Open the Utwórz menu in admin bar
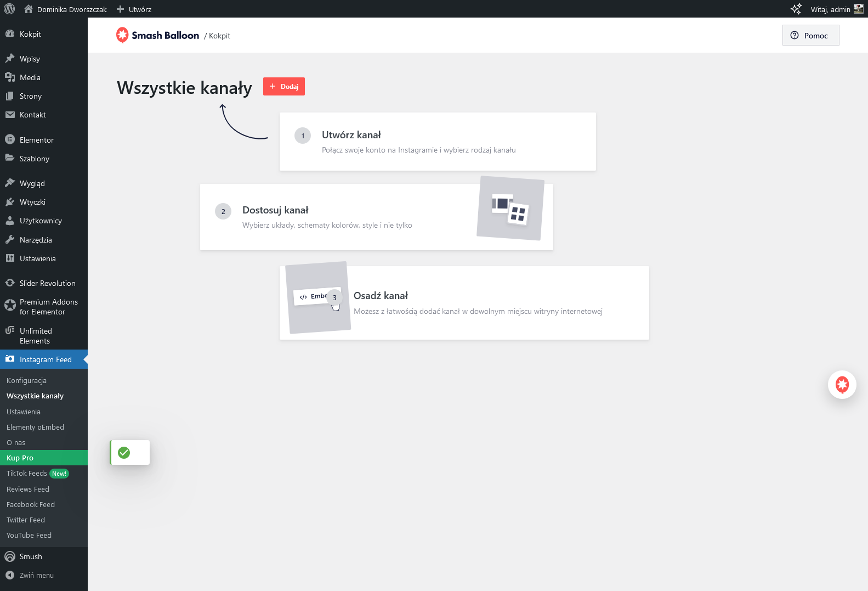Viewport: 868px width, 591px height. coord(134,9)
